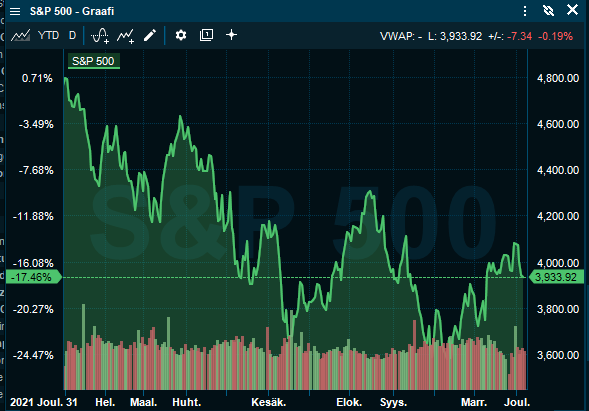This screenshot has height=411, width=589.
Task: Click the 2021 Joul. 31 date label
Action: point(44,402)
